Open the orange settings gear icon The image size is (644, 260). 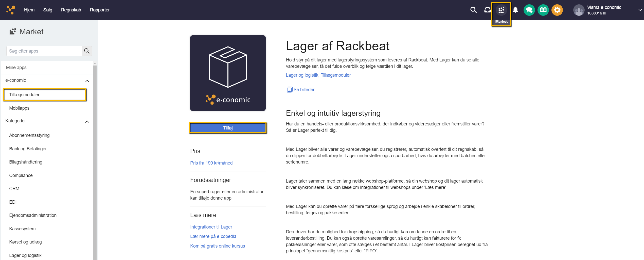pyautogui.click(x=557, y=10)
